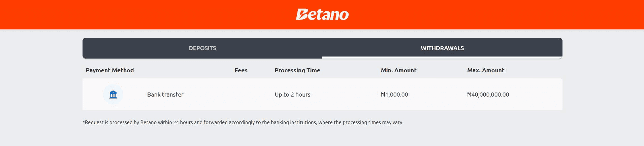Click the ₦40,000,000.00 maximum amount value
This screenshot has width=644, height=146.
point(488,95)
